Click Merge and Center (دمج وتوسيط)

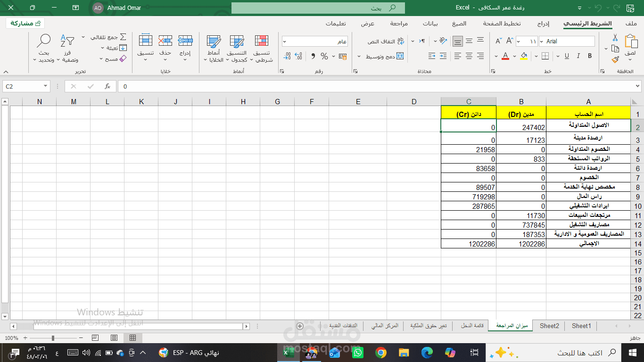click(x=385, y=56)
